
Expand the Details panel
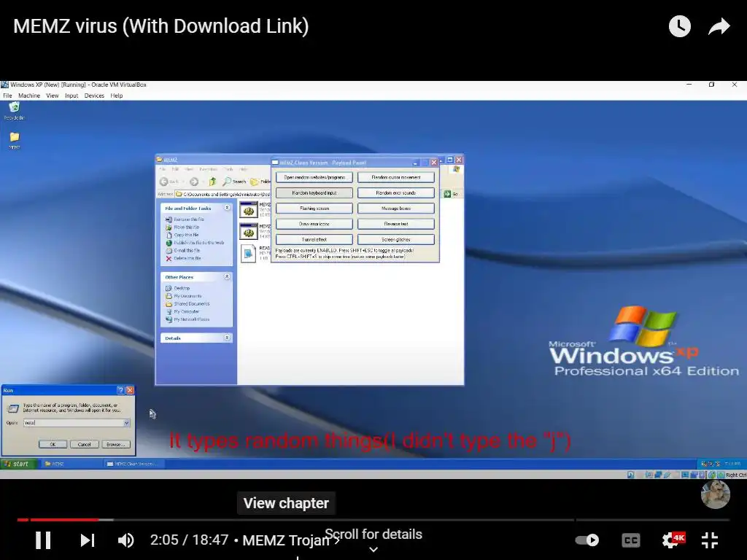click(228, 338)
